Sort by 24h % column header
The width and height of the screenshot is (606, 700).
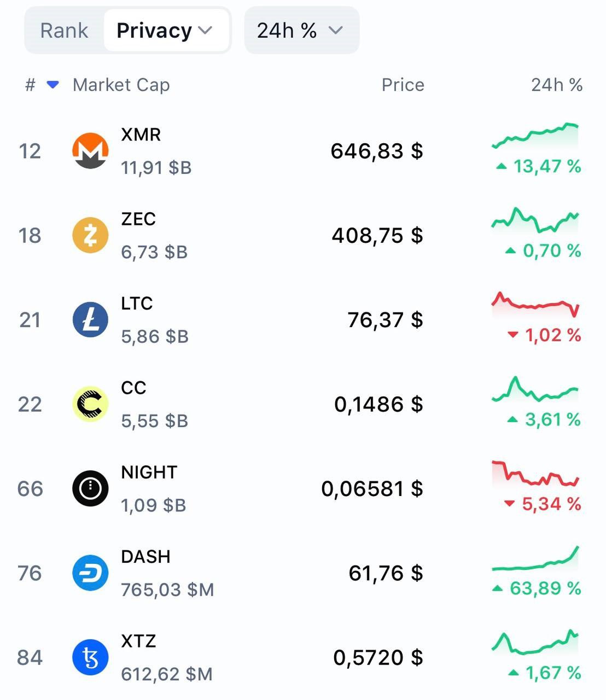pyautogui.click(x=556, y=85)
